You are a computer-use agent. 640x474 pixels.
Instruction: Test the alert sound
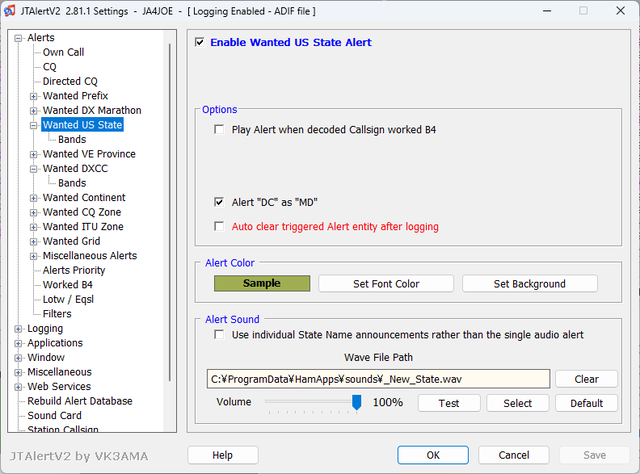pos(449,403)
